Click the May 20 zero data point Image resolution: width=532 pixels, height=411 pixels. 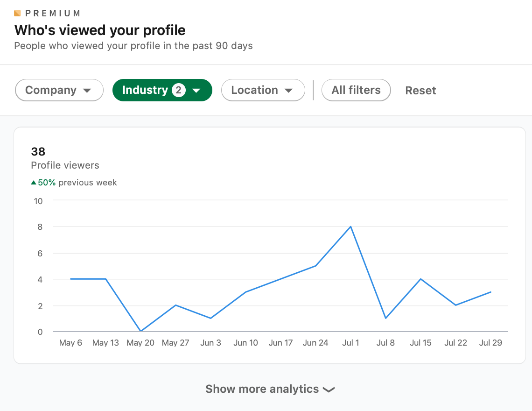point(140,332)
